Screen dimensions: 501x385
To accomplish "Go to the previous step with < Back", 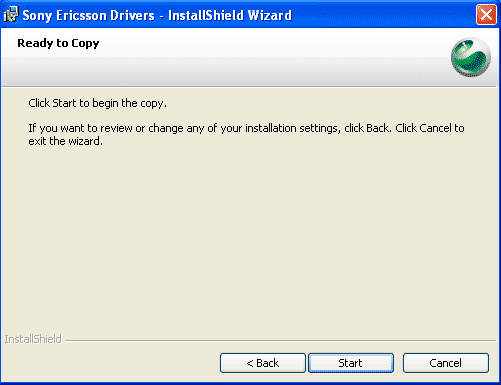I will [263, 363].
